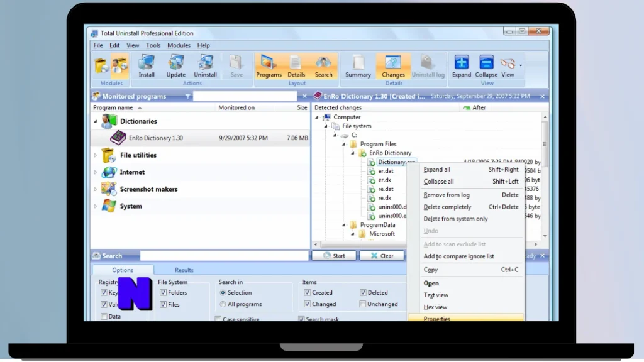Open the Help menu

(203, 45)
